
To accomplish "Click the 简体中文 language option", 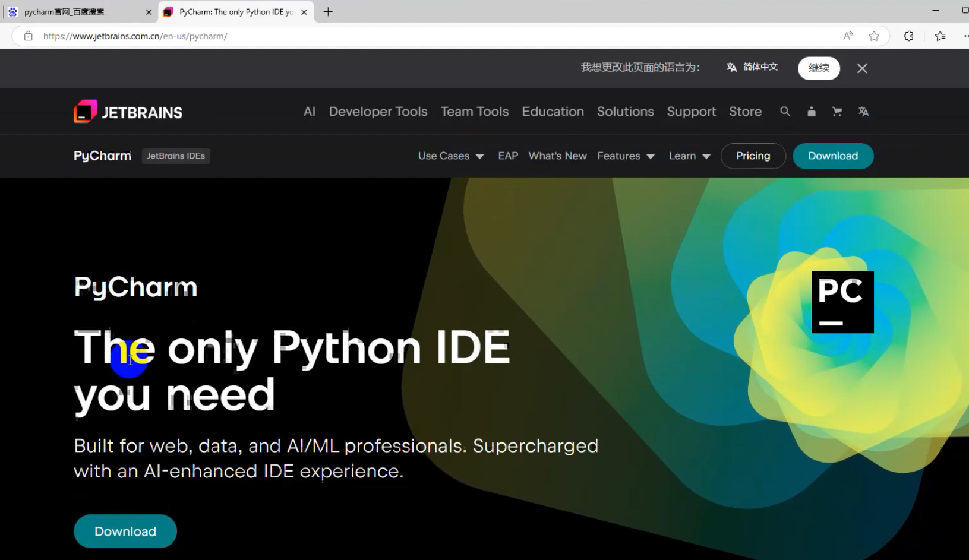I will click(752, 67).
